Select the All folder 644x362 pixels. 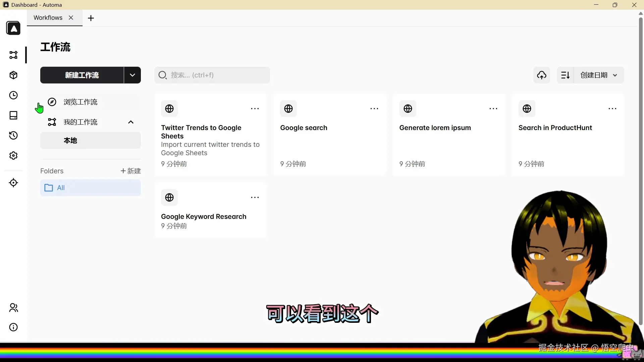(x=90, y=188)
